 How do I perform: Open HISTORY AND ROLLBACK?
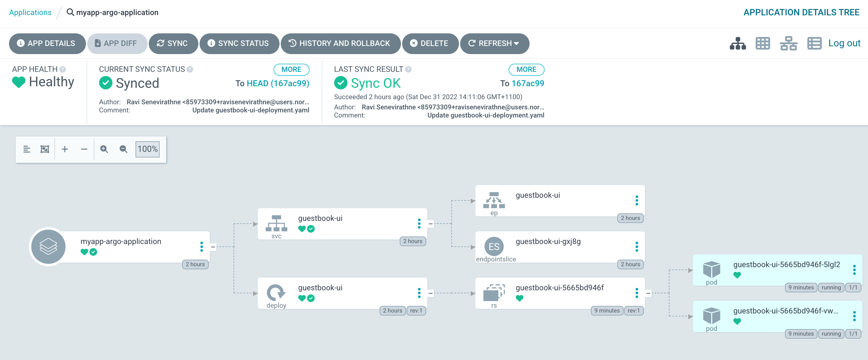(340, 44)
